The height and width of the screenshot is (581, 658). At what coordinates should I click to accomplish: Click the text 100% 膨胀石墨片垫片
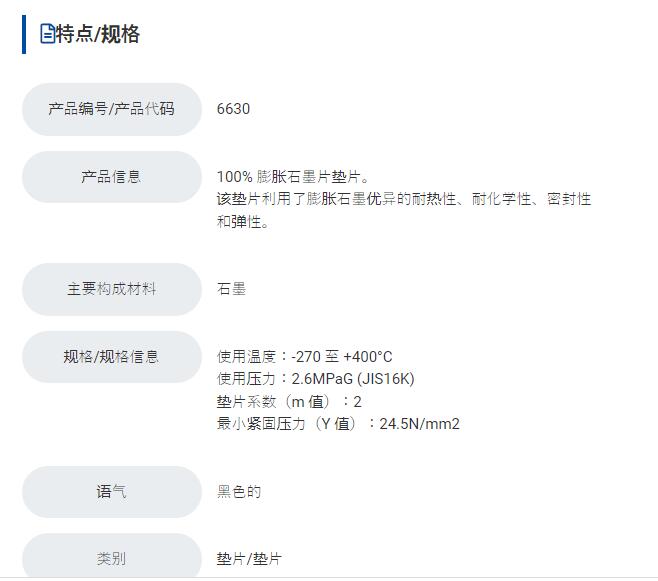[x=292, y=177]
